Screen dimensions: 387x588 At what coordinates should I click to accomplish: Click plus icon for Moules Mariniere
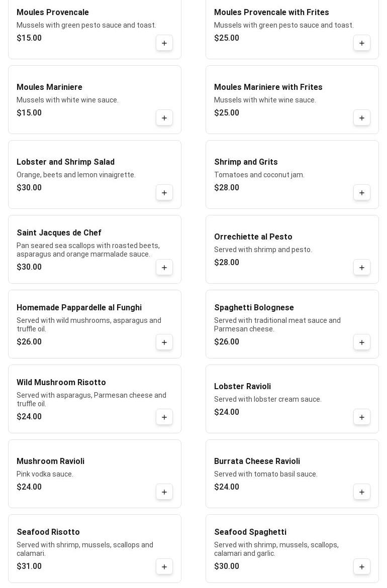164,118
